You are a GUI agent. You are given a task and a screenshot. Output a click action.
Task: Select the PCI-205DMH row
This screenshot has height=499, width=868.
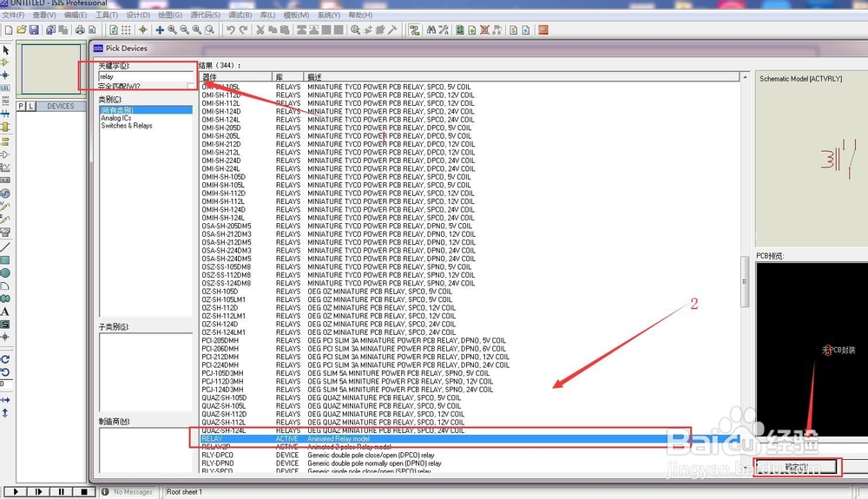[x=469, y=340]
